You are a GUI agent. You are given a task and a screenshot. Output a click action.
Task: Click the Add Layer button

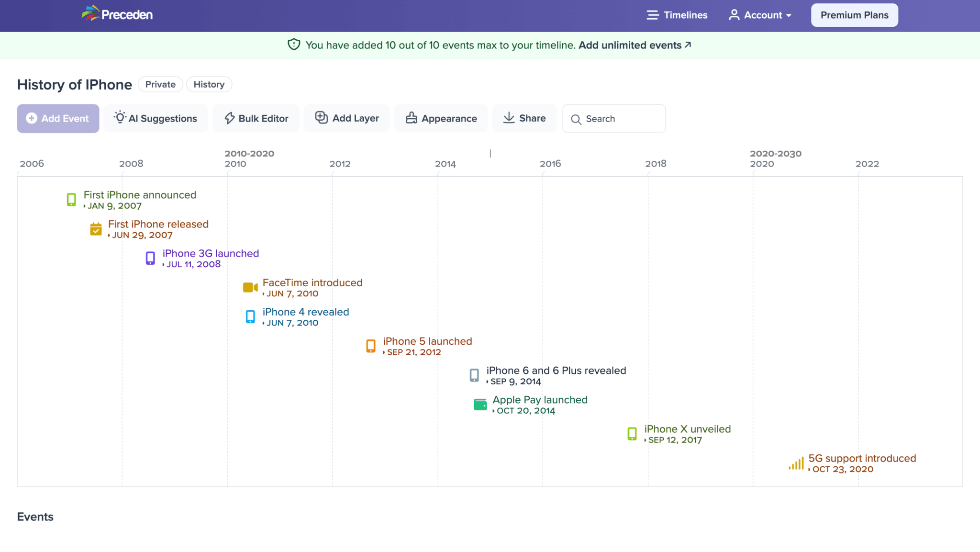(x=347, y=118)
